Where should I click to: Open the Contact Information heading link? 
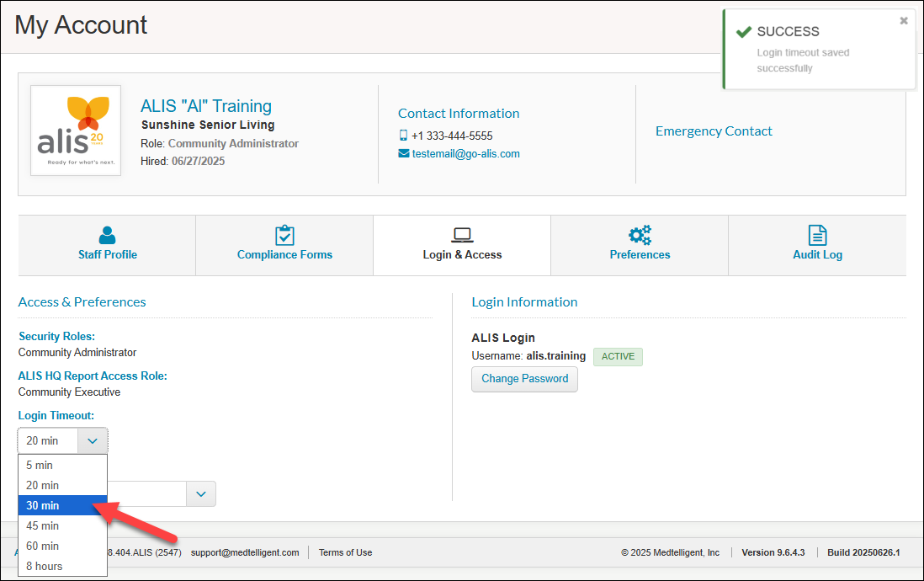pyautogui.click(x=459, y=113)
